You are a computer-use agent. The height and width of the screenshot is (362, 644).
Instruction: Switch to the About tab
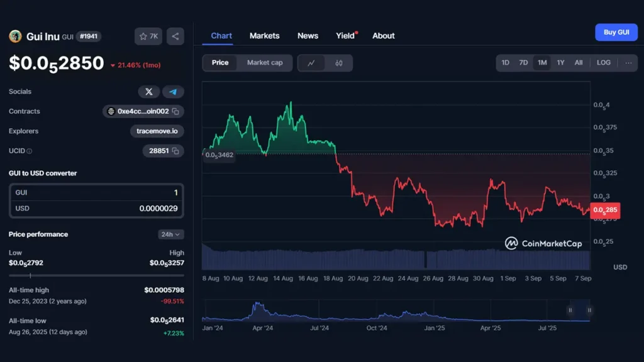384,36
